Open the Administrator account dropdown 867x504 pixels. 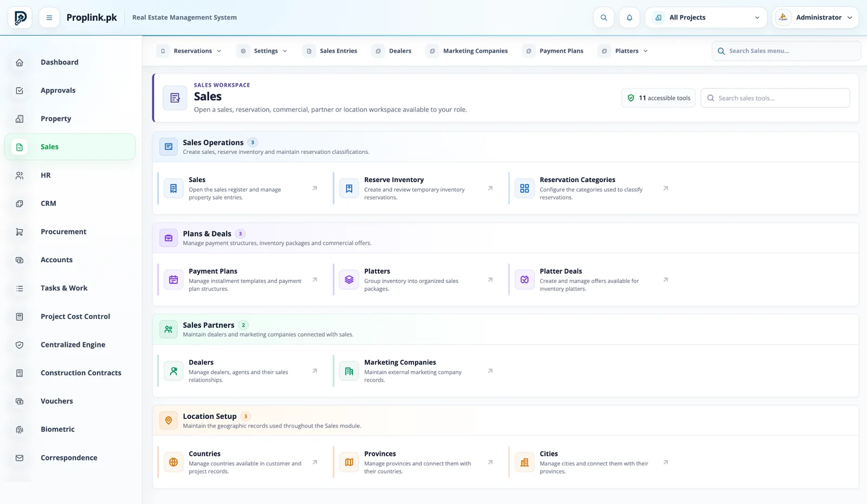816,17
